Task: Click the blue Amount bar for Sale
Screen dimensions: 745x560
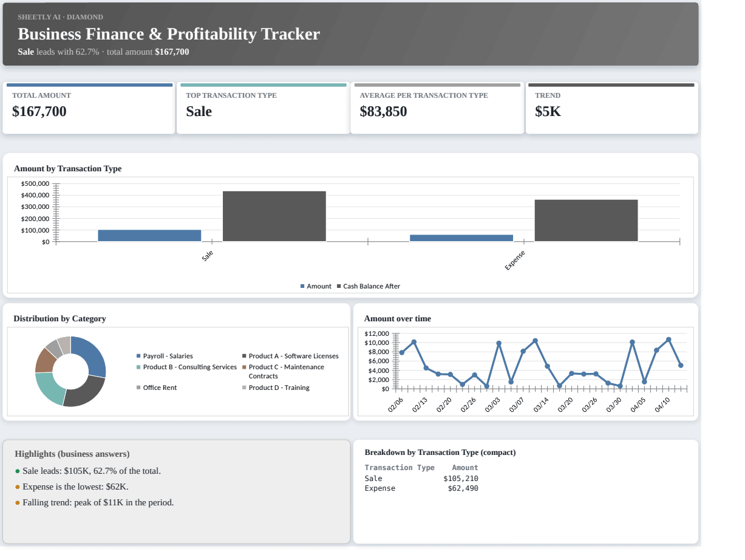Action: click(x=149, y=236)
